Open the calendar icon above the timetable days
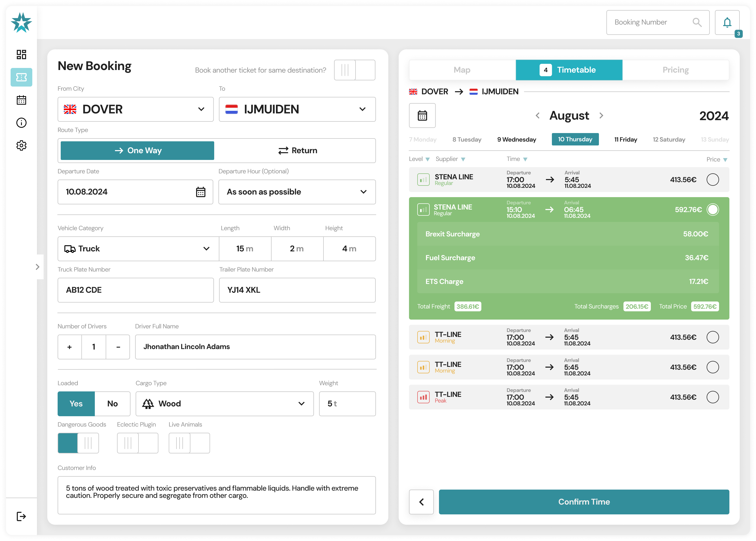The width and height of the screenshot is (756, 541). tap(422, 115)
